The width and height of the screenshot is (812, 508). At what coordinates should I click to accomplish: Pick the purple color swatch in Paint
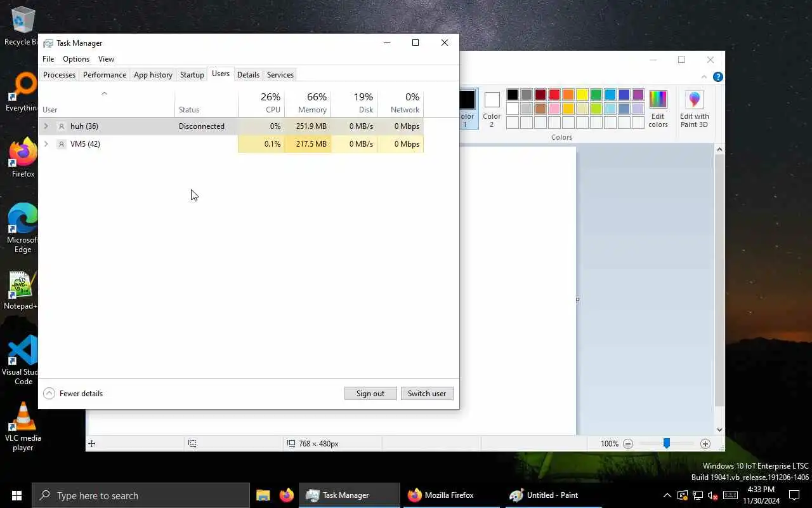click(638, 95)
